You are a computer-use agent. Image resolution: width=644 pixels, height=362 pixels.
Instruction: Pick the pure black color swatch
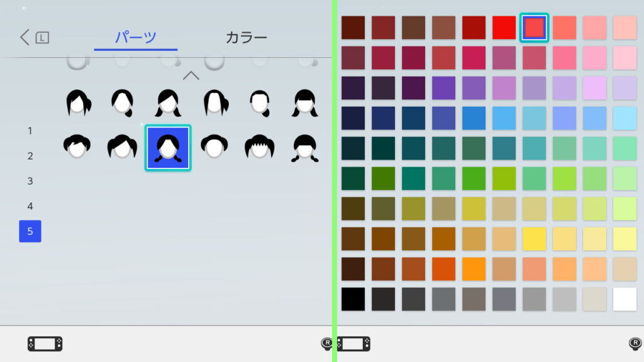[x=353, y=299]
